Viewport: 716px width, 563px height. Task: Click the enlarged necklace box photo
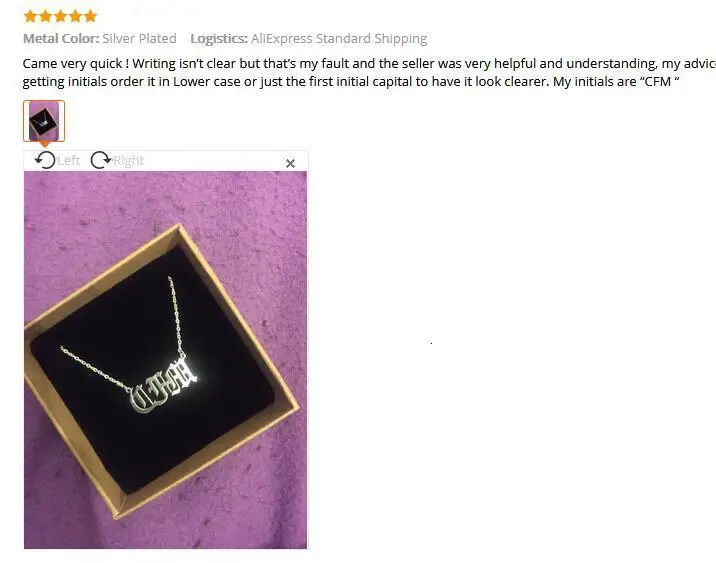coord(165,360)
